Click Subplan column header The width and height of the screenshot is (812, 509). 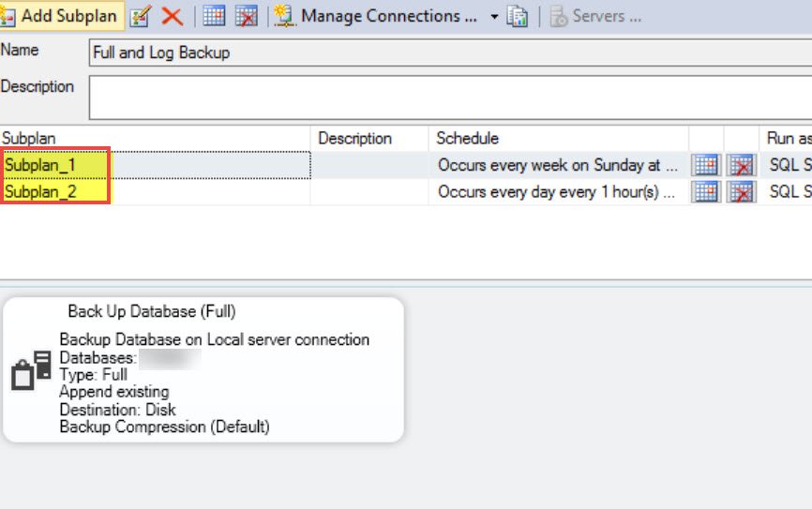(156, 138)
